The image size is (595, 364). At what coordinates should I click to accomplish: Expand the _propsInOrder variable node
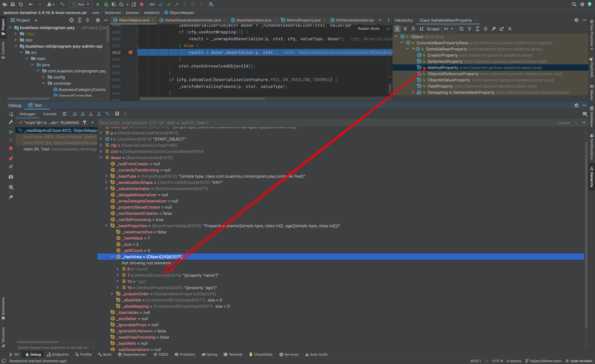point(112,294)
